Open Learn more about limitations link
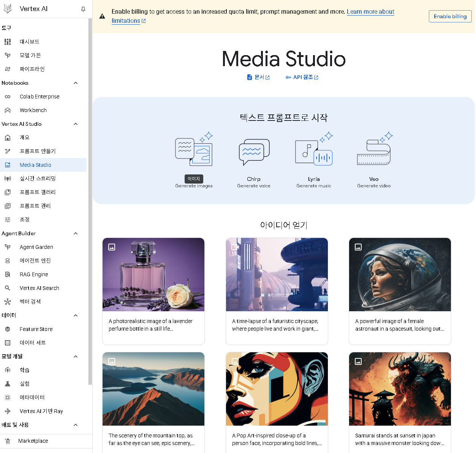 pyautogui.click(x=370, y=12)
